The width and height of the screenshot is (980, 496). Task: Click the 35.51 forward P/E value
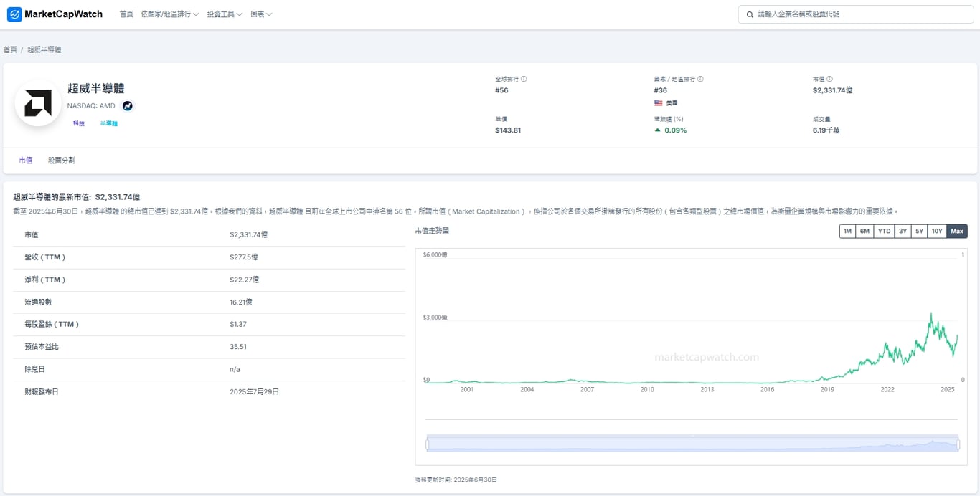[x=238, y=347]
